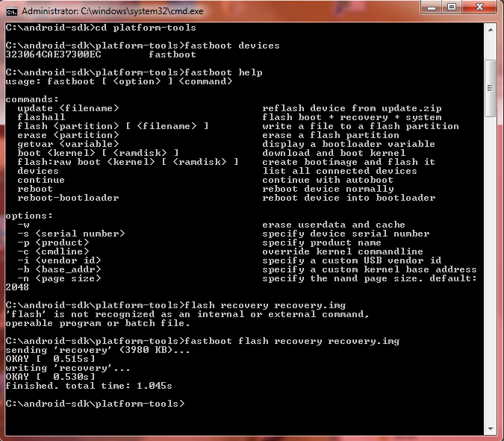Screen dimensions: 504x441
Task: Click 'specify device serial number' description
Action: click(346, 234)
